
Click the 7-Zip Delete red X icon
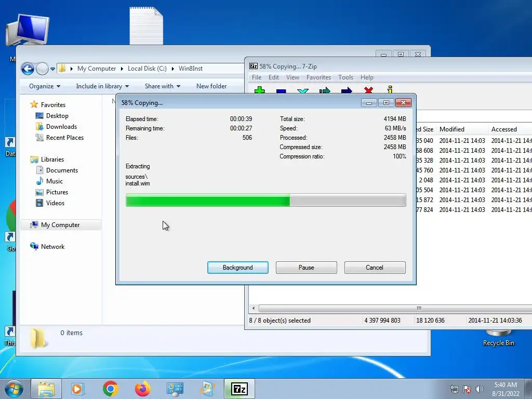coord(368,90)
